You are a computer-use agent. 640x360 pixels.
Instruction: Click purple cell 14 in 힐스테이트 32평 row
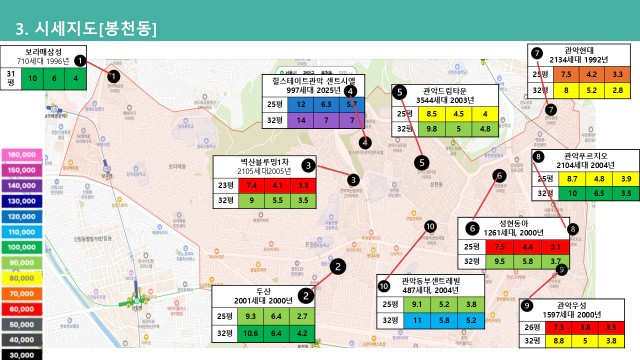coord(301,120)
